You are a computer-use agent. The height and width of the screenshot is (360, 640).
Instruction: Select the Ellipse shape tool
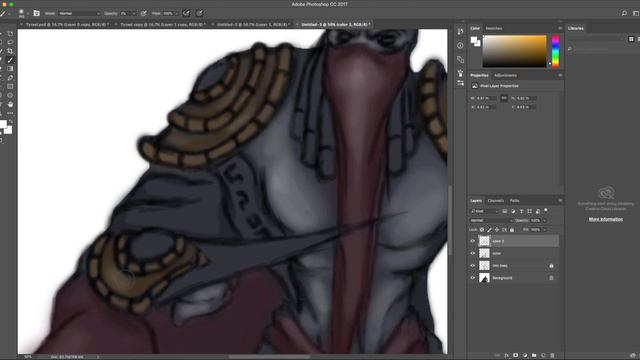[x=10, y=96]
